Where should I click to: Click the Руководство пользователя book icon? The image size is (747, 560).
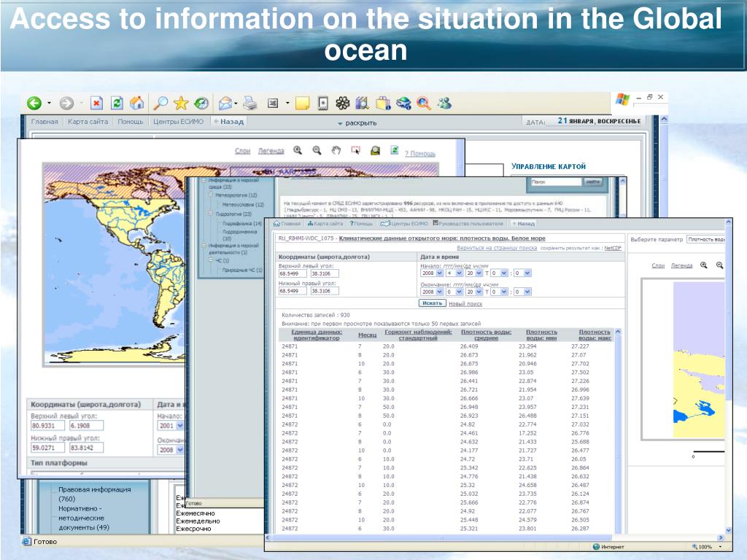coord(436,223)
